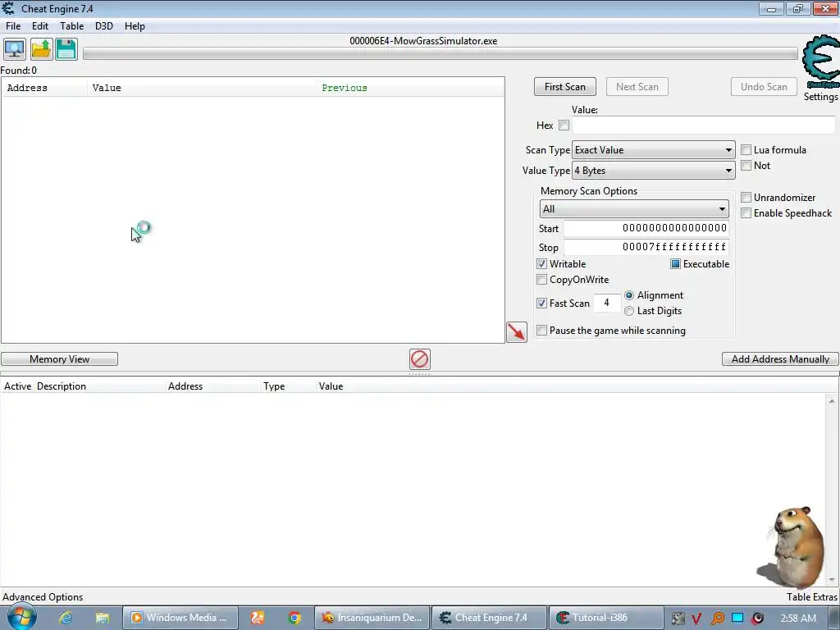Expand the Memory Scan Options All dropdown

(634, 209)
